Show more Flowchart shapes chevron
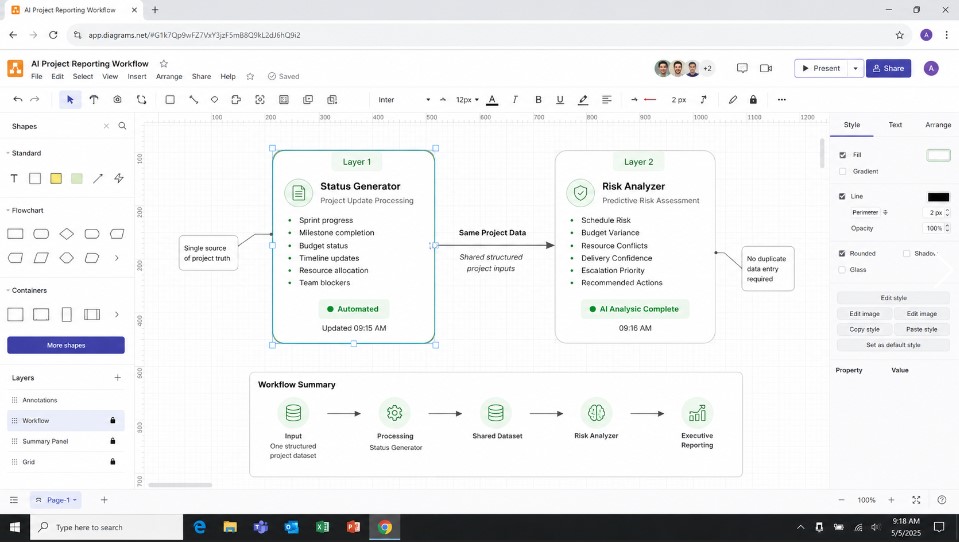Image resolution: width=959 pixels, height=542 pixels. [x=116, y=258]
